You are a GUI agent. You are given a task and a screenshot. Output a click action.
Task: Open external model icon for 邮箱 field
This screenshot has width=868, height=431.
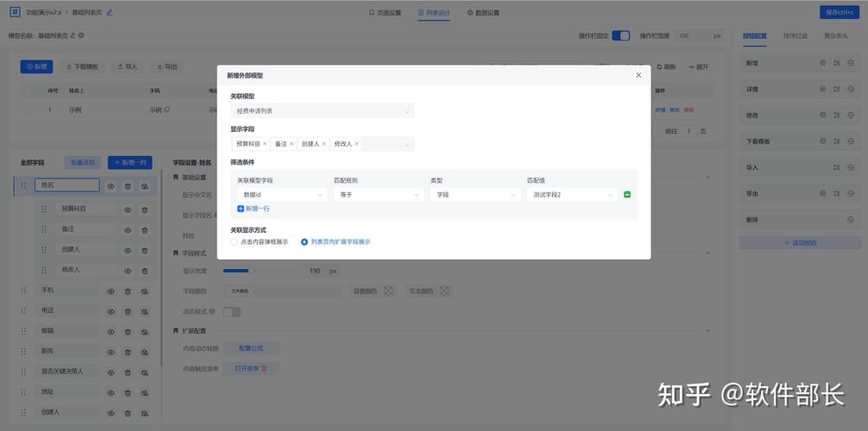click(144, 332)
